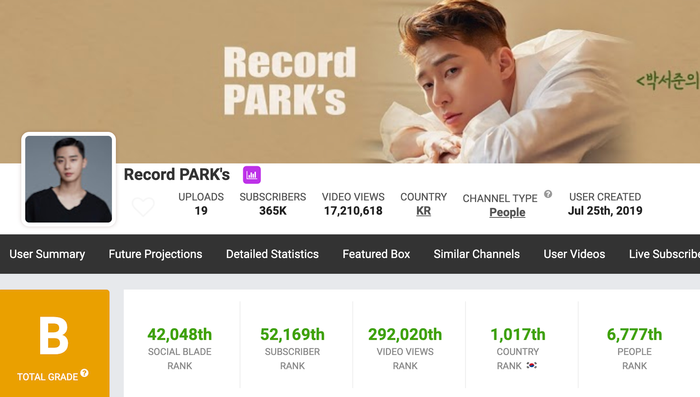Click the channel profile picture thumbnail
700x397 pixels.
[68, 179]
